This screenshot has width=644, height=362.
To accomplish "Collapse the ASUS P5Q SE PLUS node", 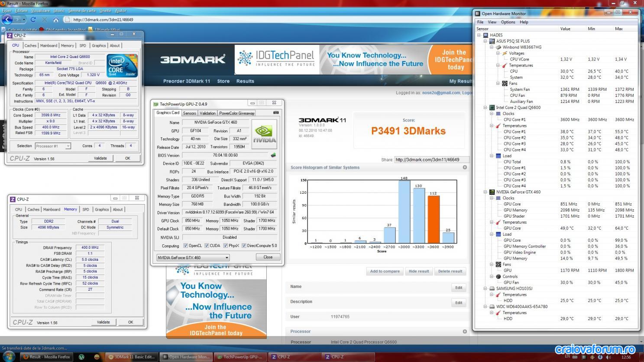I will click(x=485, y=41).
